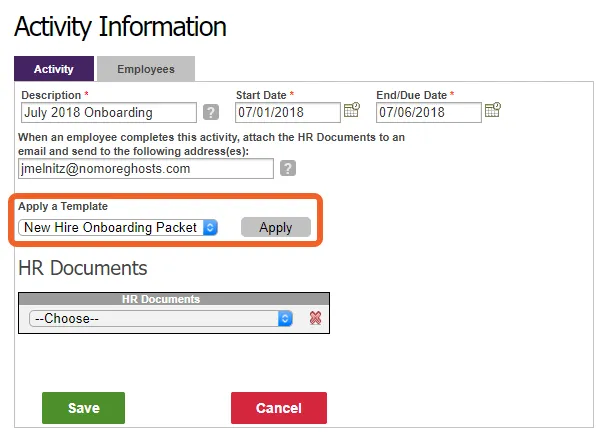Click the red Cancel button
The width and height of the screenshot is (602, 437).
279,408
